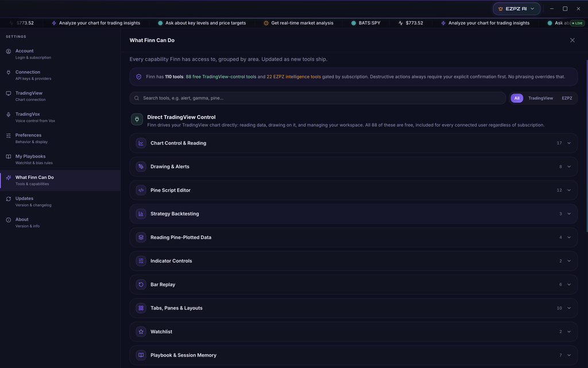Focus the Search tools input field
Screen dimensions: 588x368
coord(318,98)
